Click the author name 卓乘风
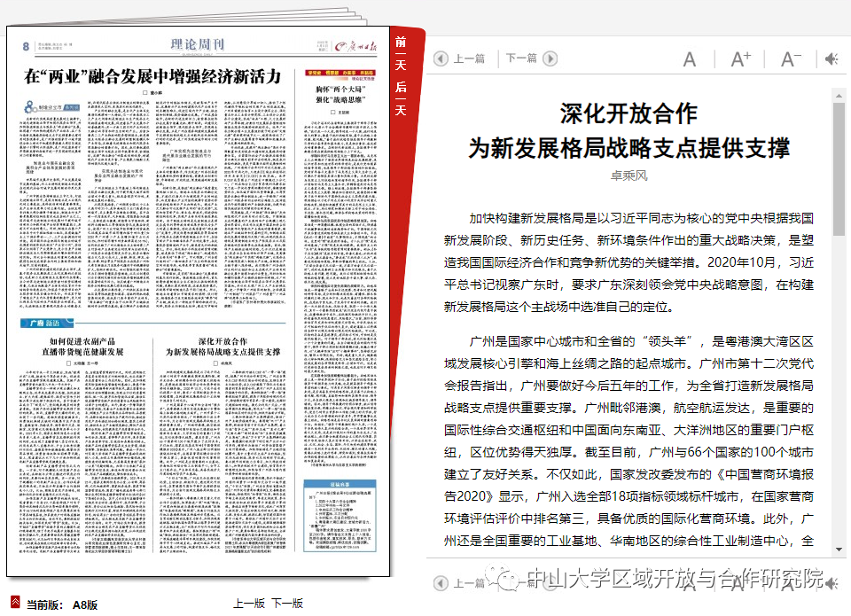 click(x=629, y=175)
